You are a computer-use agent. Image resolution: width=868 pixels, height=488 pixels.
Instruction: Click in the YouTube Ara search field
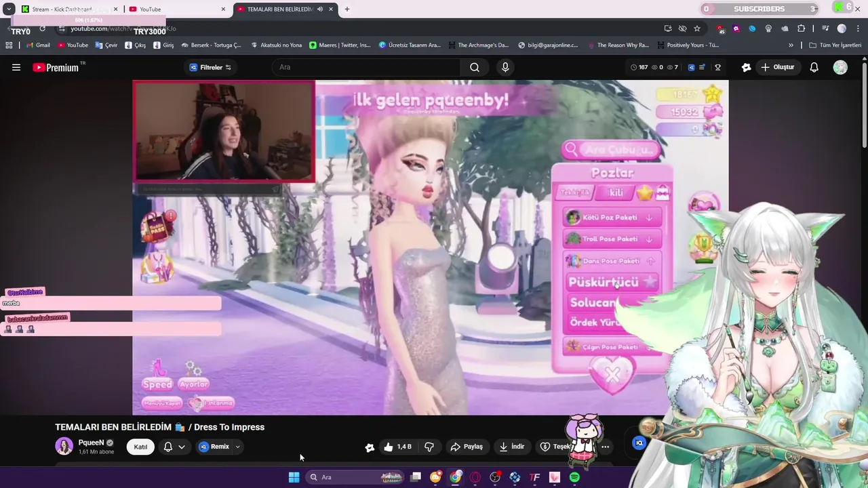366,67
